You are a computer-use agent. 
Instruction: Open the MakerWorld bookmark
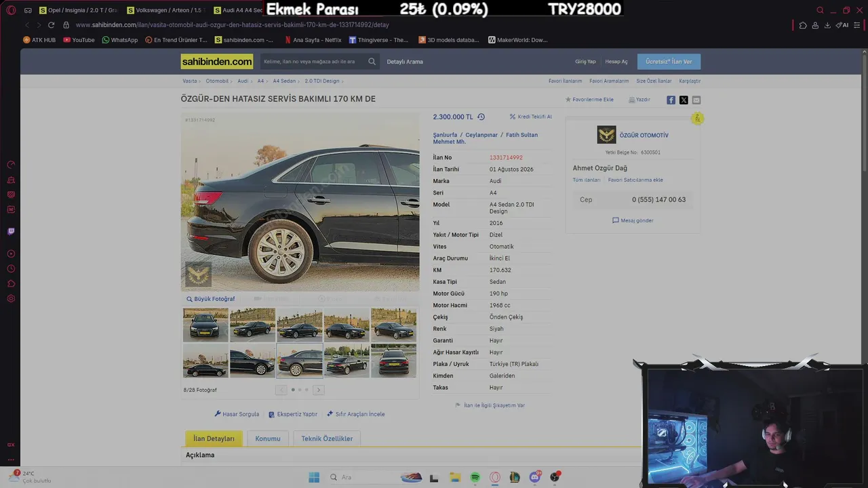(x=517, y=40)
